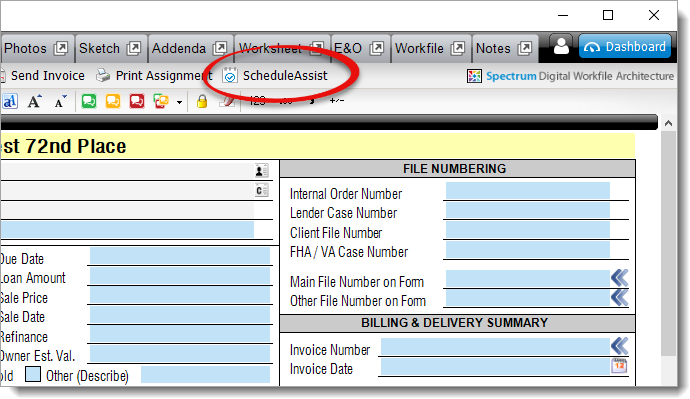Image resolution: width=690 pixels, height=399 pixels.
Task: Open the Dashboard button
Action: [625, 46]
